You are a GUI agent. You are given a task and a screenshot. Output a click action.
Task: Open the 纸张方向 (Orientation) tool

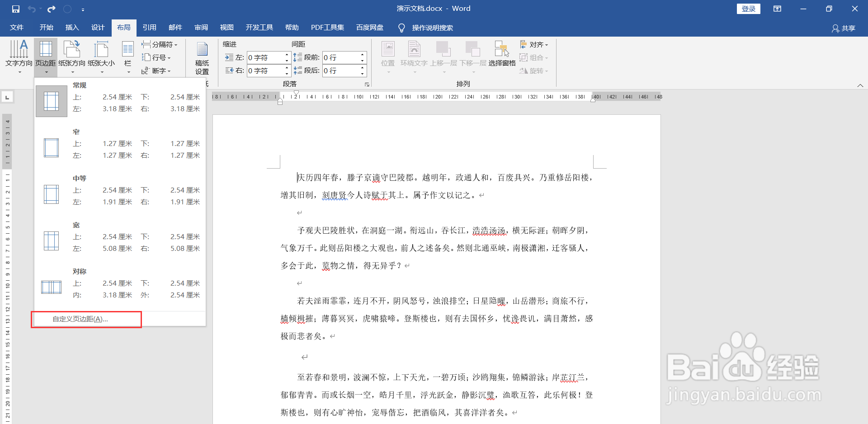pos(71,54)
